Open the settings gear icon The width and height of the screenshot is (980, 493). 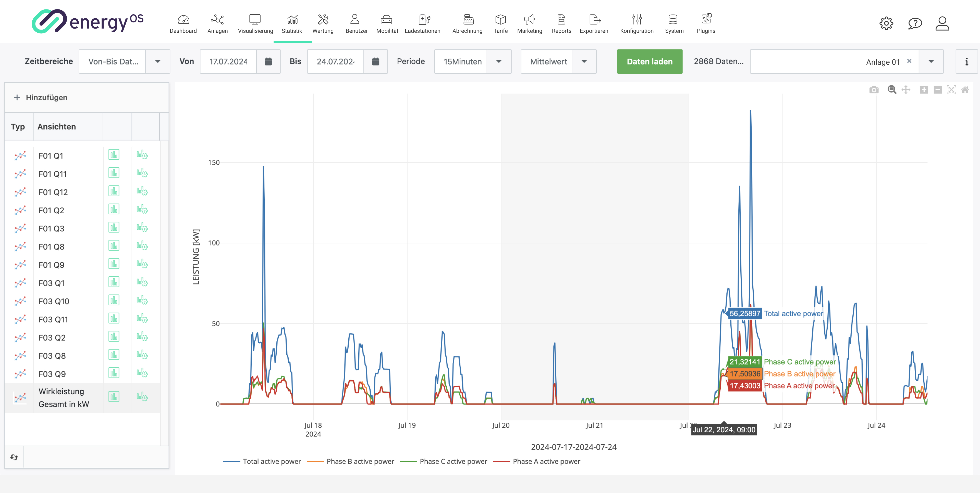(886, 23)
